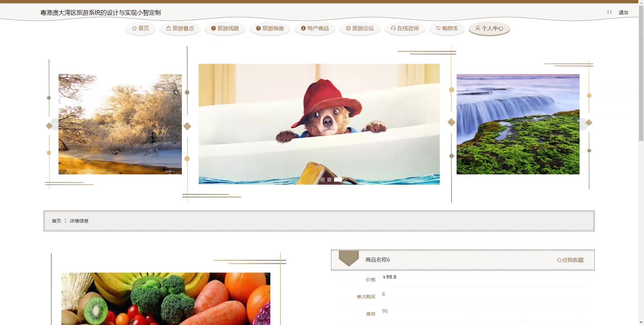Show previous carousel slide arrow

(55, 124)
